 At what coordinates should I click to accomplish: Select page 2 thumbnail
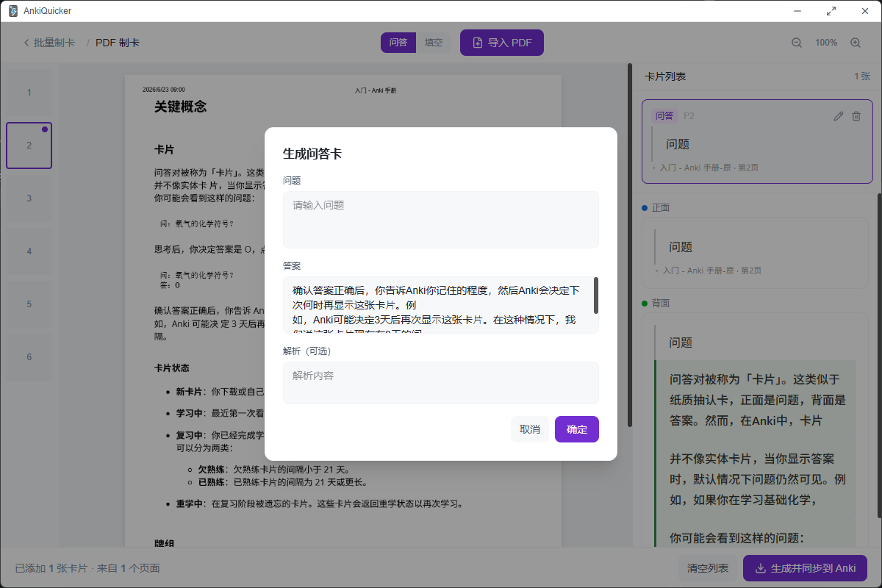click(x=29, y=146)
